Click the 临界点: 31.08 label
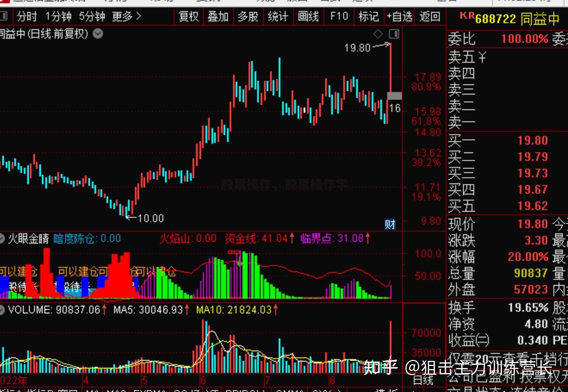 (x=335, y=238)
